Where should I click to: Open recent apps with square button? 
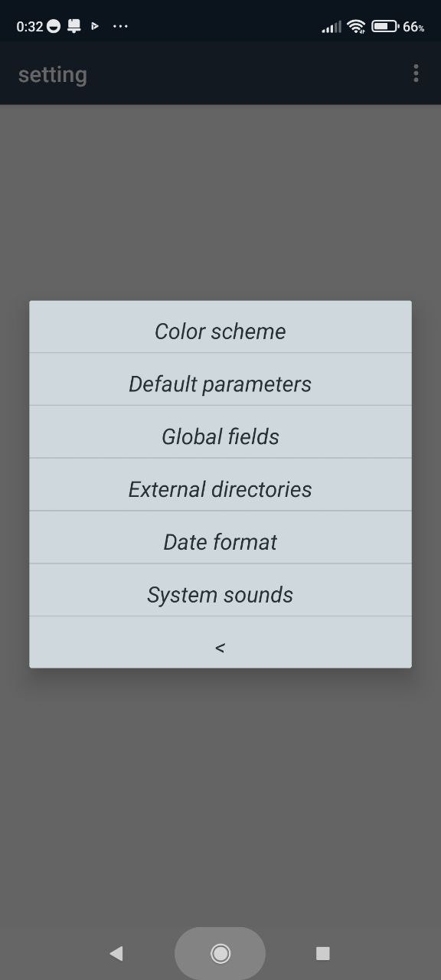323,953
